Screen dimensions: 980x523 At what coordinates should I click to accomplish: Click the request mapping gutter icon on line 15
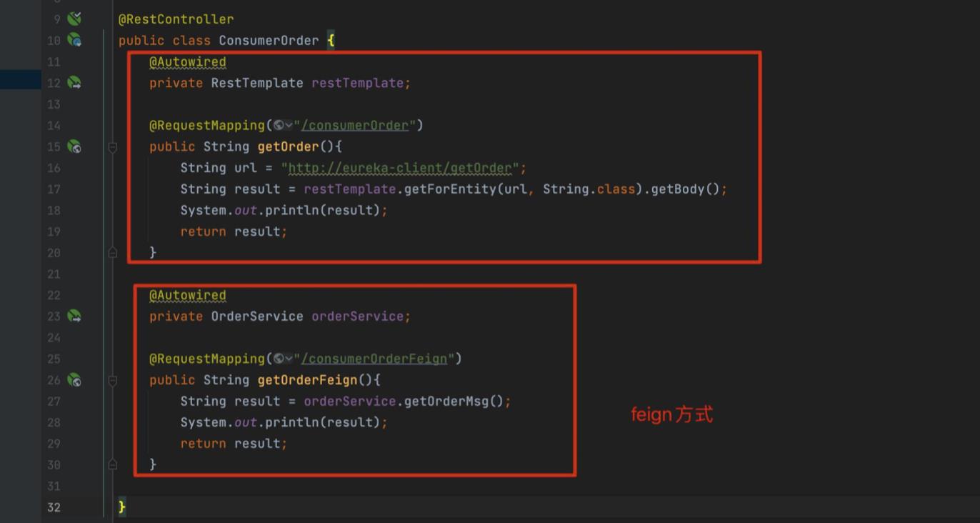(74, 146)
